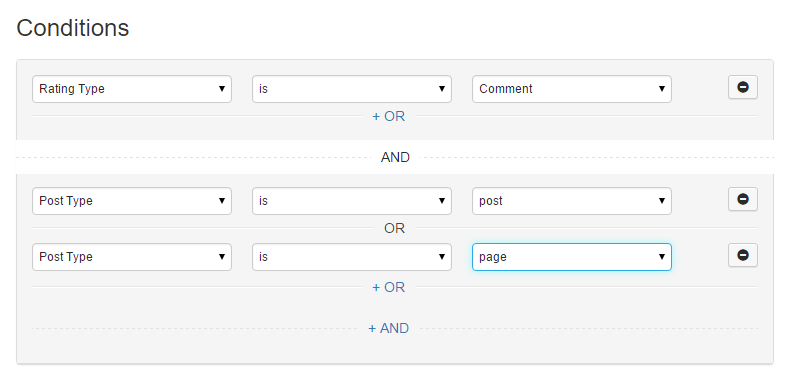Add an OR condition under Rating Type
Image resolution: width=791 pixels, height=380 pixels.
(388, 117)
